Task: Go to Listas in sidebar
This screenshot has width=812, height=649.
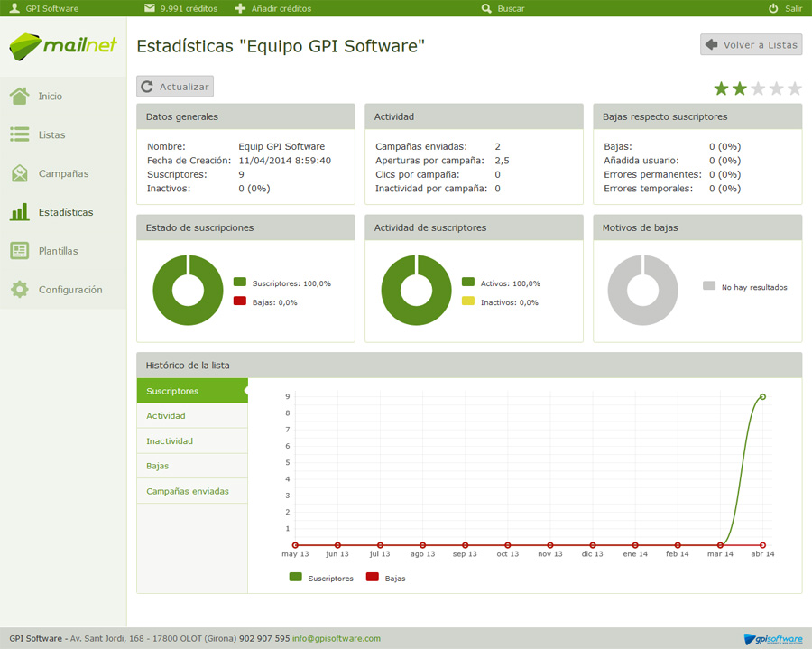Action: pyautogui.click(x=51, y=135)
